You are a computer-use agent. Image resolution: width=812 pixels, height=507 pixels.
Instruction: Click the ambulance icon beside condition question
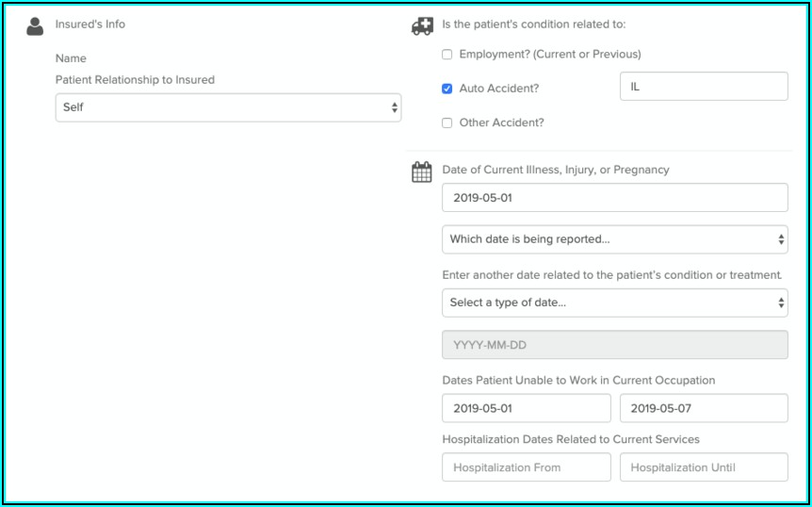coord(422,26)
